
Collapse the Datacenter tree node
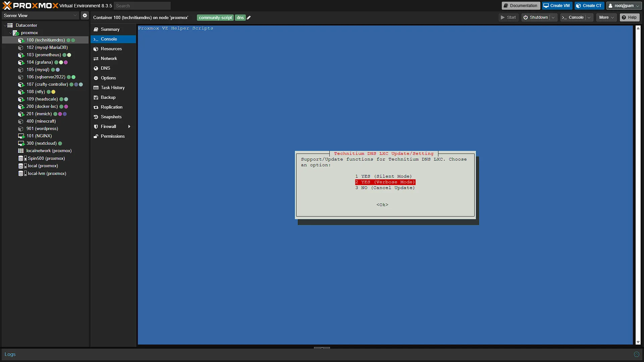pos(5,25)
